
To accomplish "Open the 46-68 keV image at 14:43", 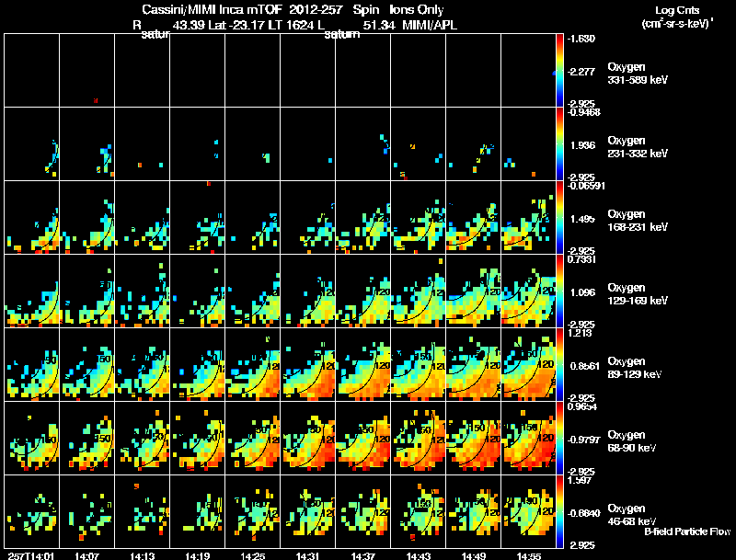I will 419,511.
